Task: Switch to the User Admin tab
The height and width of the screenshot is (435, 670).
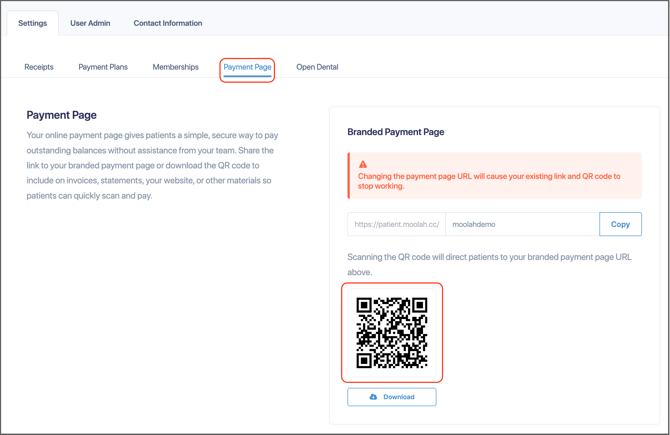Action: coord(90,23)
